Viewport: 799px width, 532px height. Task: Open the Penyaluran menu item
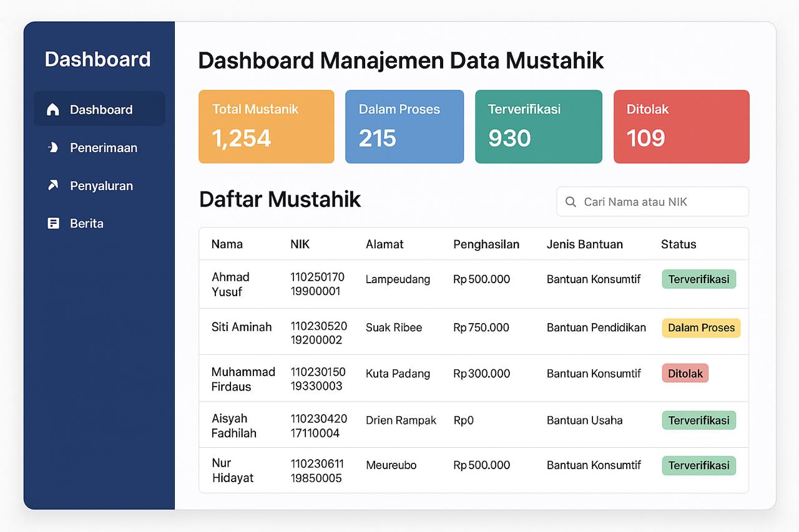click(101, 186)
